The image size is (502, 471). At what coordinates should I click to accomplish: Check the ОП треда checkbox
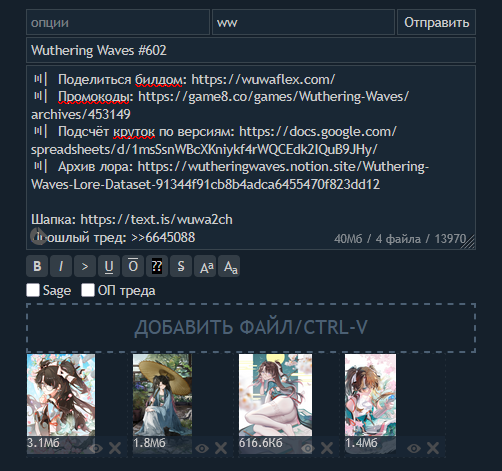(88, 290)
